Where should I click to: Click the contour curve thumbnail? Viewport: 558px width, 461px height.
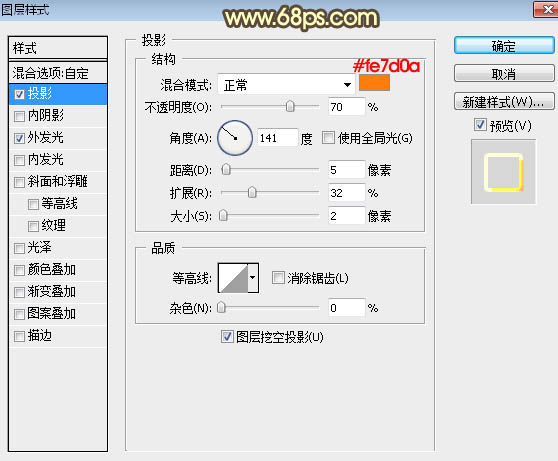233,278
